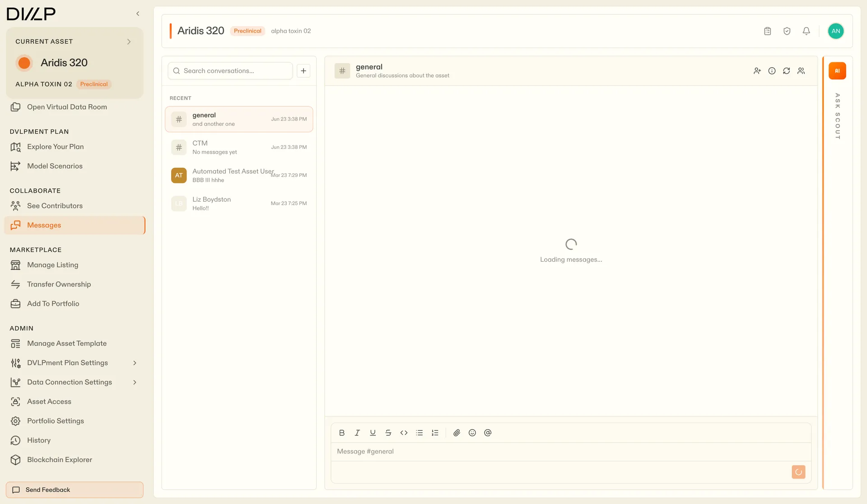The width and height of the screenshot is (867, 504).
Task: Toggle underline formatting
Action: coord(373,433)
